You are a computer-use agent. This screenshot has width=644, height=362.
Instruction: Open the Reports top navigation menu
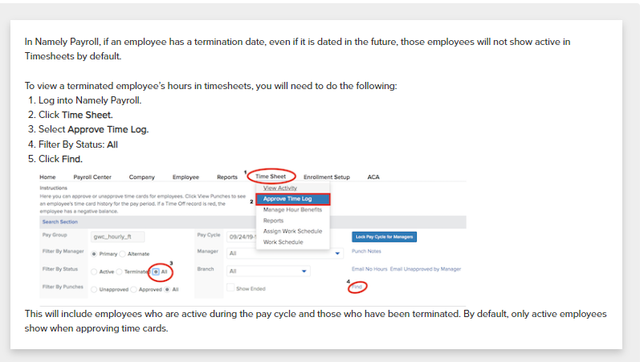[x=227, y=177]
